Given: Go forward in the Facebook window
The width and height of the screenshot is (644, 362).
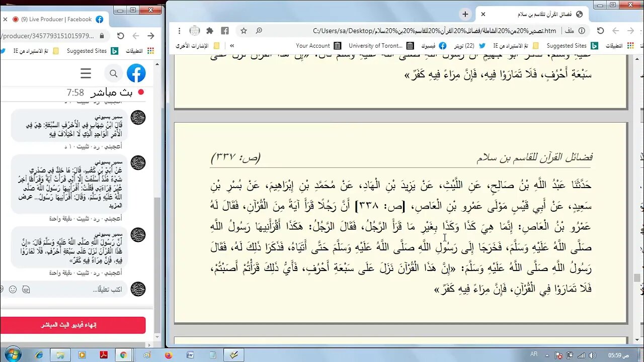Looking at the screenshot, I should tap(150, 36).
